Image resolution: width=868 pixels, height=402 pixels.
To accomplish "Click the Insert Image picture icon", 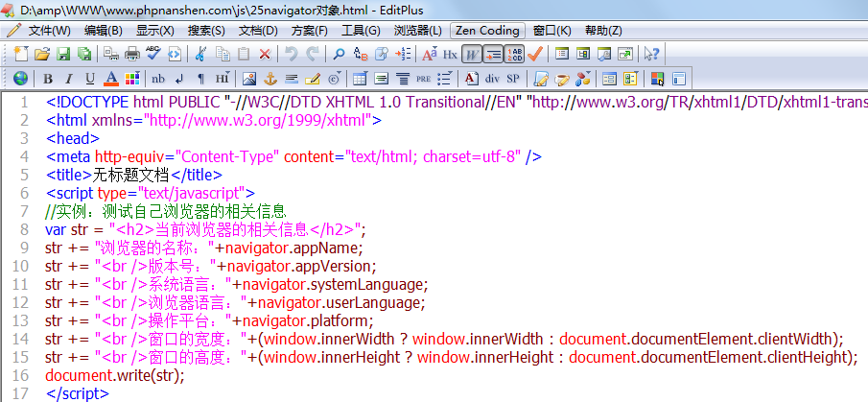I will pos(249,78).
